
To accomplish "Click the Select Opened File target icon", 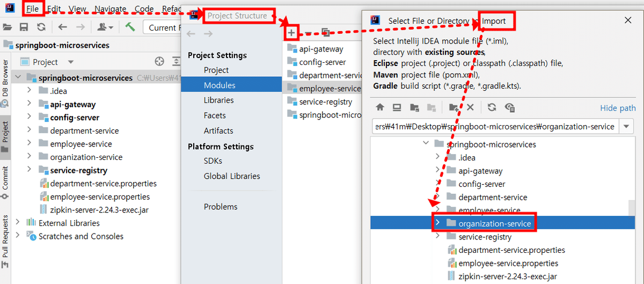I will tap(159, 62).
